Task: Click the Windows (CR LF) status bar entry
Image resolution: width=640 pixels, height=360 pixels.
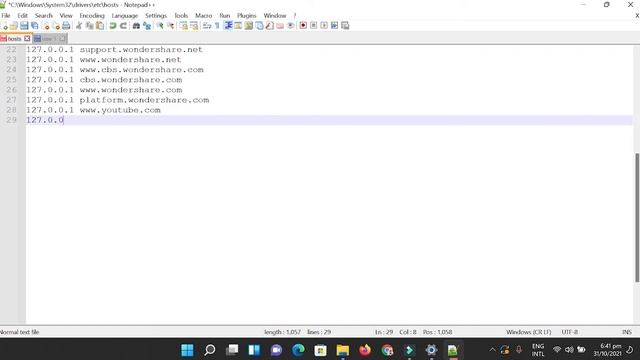Action: (529, 332)
